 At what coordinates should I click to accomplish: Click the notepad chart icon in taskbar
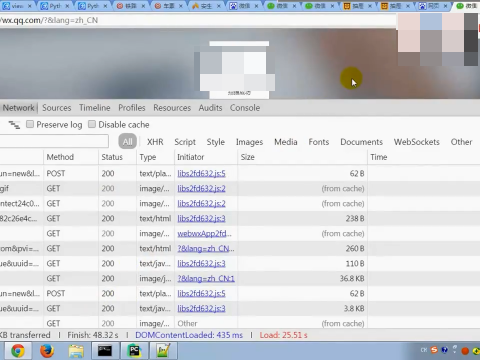[163, 351]
